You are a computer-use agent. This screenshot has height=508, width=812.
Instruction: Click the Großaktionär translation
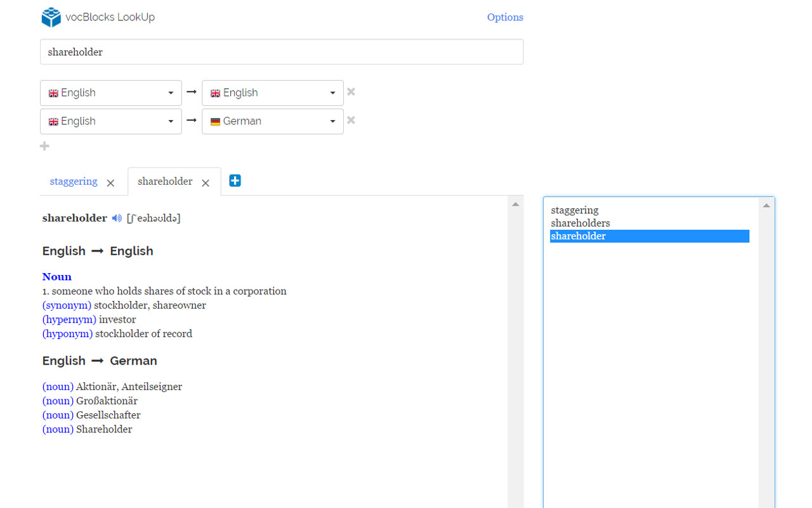tap(107, 401)
